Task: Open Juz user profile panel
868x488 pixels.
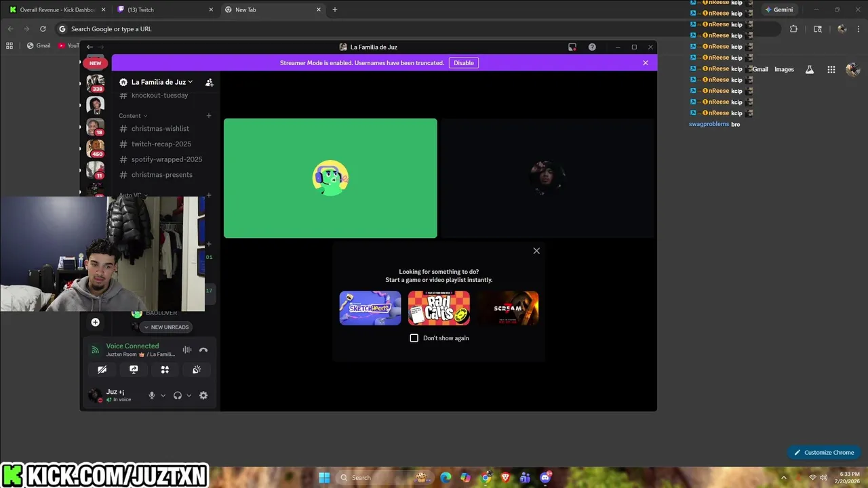Action: 114,395
